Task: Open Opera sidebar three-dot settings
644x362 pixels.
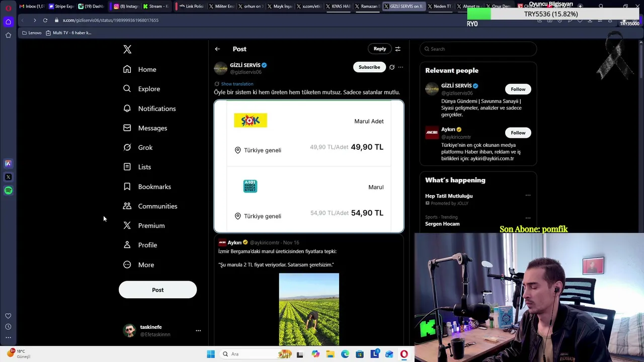Action: click(8, 337)
